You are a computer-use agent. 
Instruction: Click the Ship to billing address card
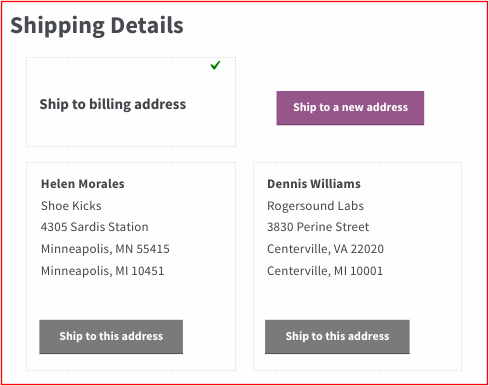tap(131, 102)
